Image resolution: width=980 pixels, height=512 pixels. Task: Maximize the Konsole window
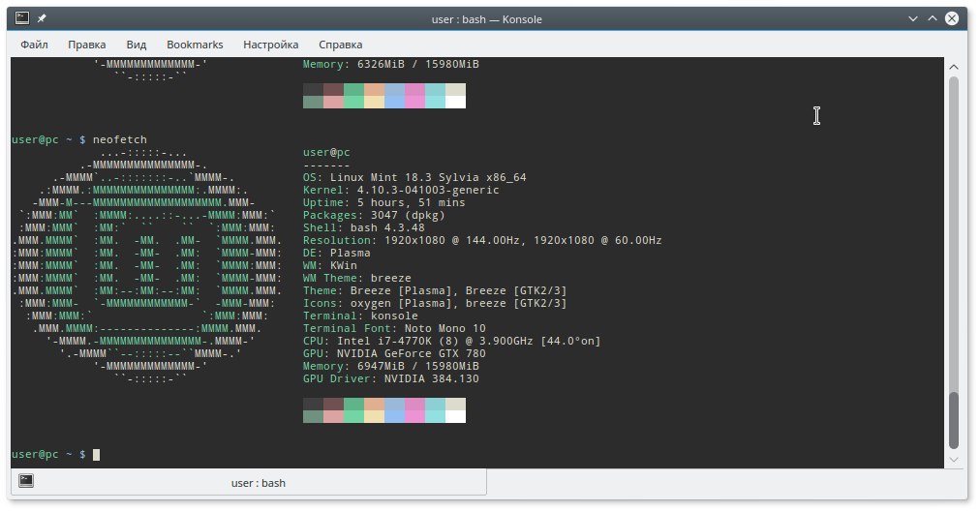point(933,18)
